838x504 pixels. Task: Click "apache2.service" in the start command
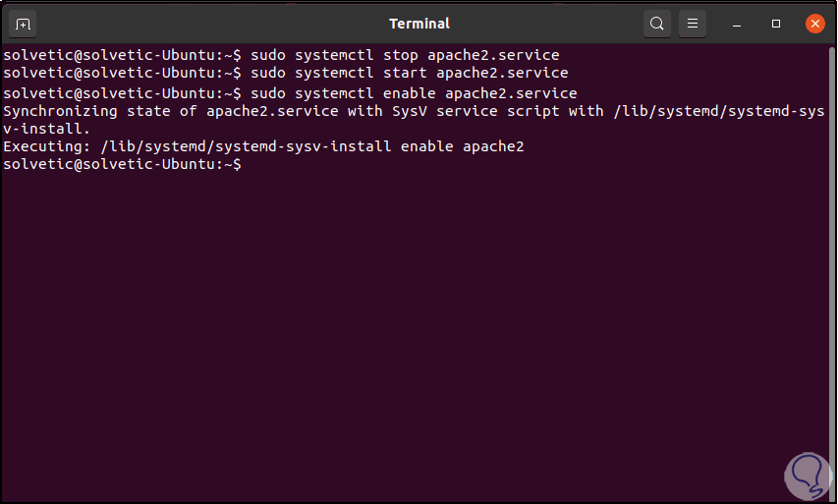[x=501, y=73]
